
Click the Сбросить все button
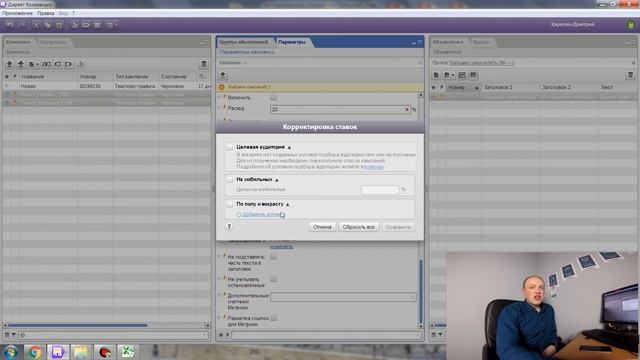[x=358, y=227]
